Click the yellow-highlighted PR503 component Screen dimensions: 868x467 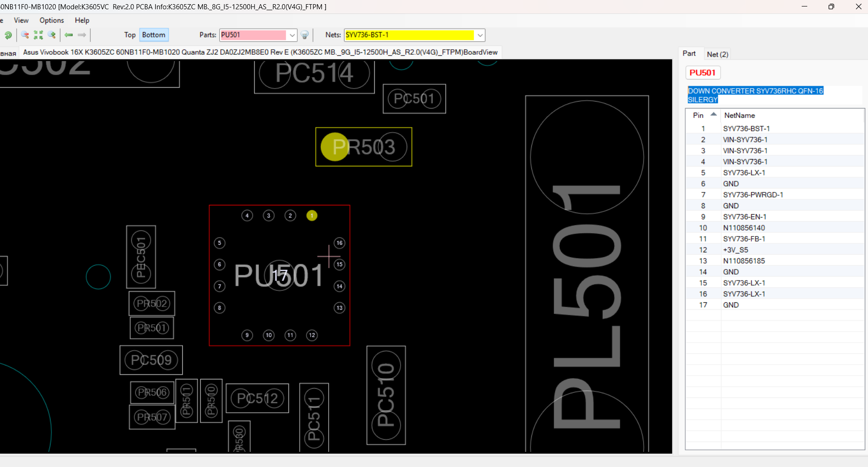364,147
